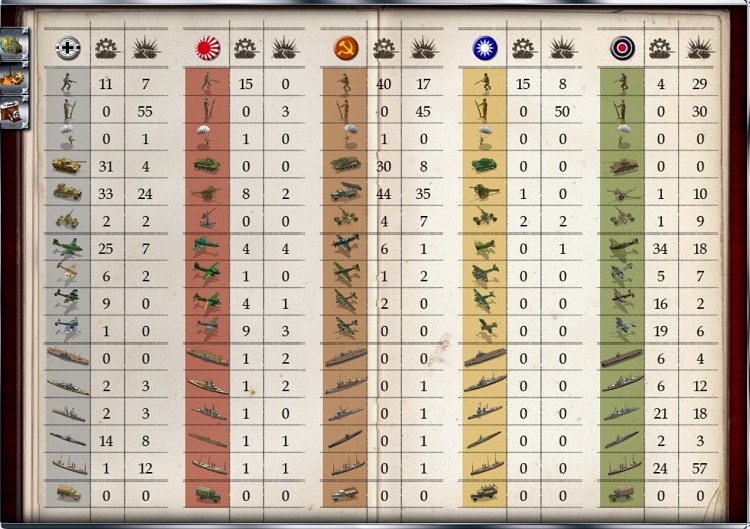Open the tank tab on left edge
This screenshot has width=750, height=529.
click(14, 44)
